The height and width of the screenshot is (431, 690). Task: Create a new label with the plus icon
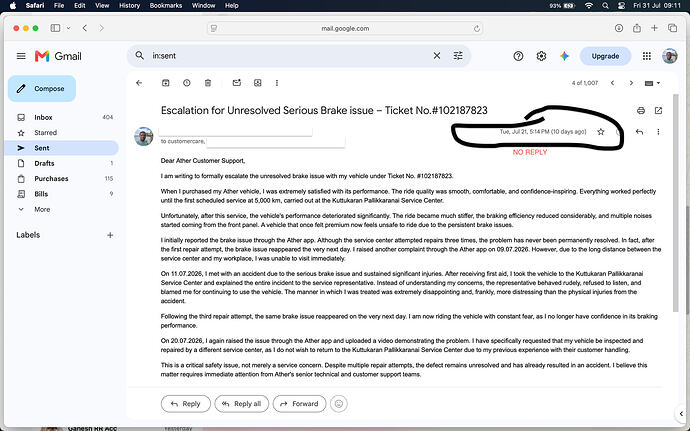pos(110,235)
